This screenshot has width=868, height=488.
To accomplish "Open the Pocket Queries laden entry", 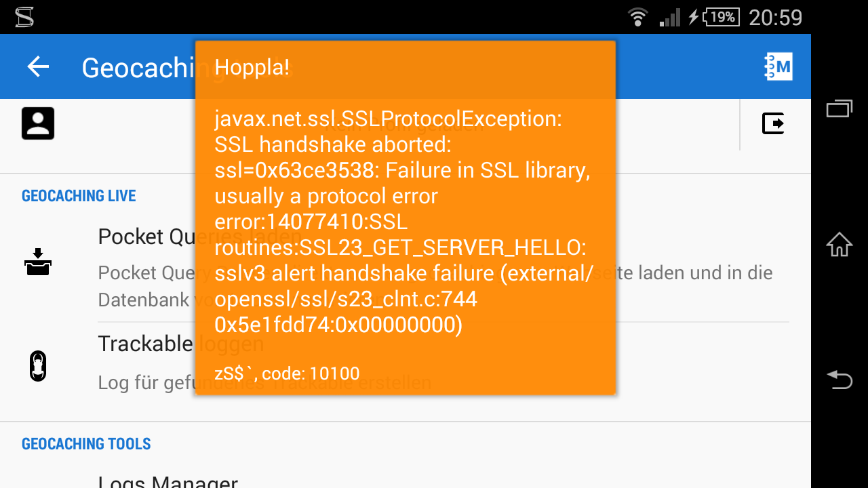I will click(x=146, y=237).
